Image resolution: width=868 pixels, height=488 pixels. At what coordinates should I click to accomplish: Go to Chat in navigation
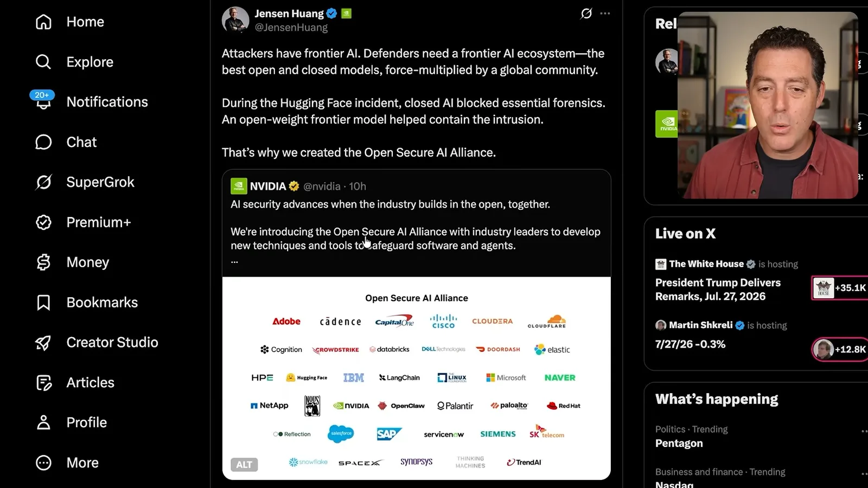[x=81, y=142]
